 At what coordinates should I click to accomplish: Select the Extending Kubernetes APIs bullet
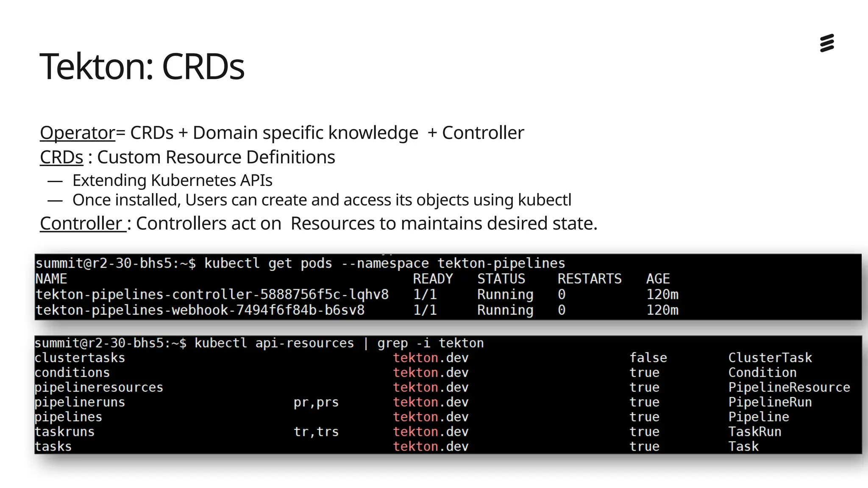click(172, 180)
